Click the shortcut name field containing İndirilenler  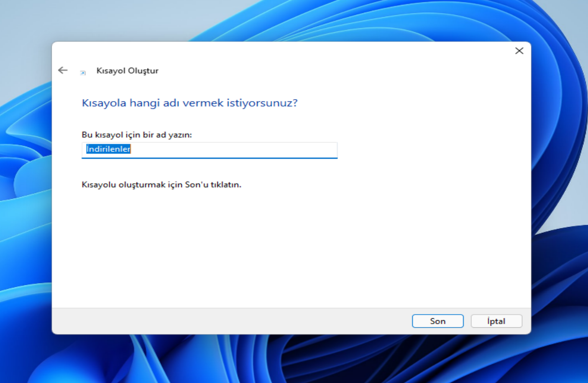pyautogui.click(x=209, y=150)
